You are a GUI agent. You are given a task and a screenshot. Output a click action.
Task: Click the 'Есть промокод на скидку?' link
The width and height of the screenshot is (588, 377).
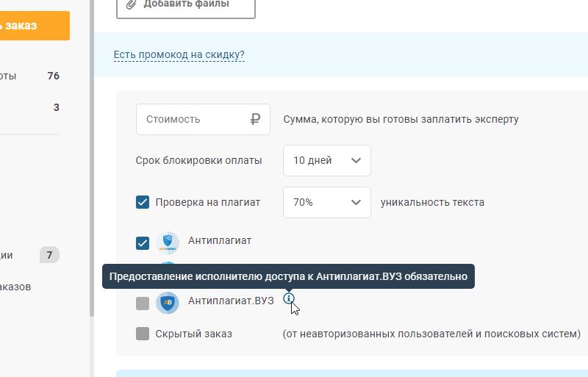(x=179, y=54)
